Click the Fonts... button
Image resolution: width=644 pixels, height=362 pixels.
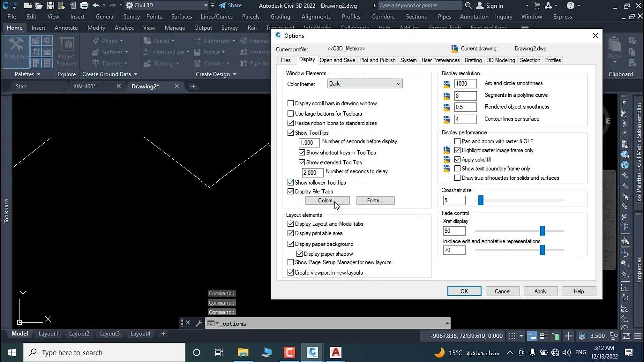pyautogui.click(x=375, y=200)
